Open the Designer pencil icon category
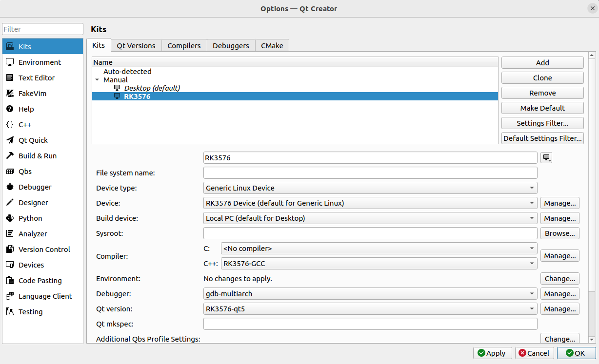 point(9,203)
